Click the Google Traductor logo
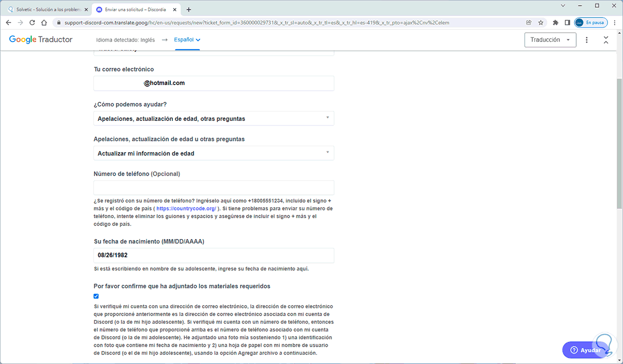Viewport: 623px width, 364px height. coord(40,39)
